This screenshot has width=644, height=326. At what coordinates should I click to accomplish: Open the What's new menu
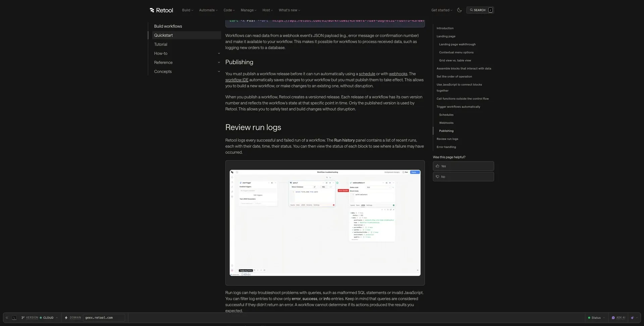point(289,10)
